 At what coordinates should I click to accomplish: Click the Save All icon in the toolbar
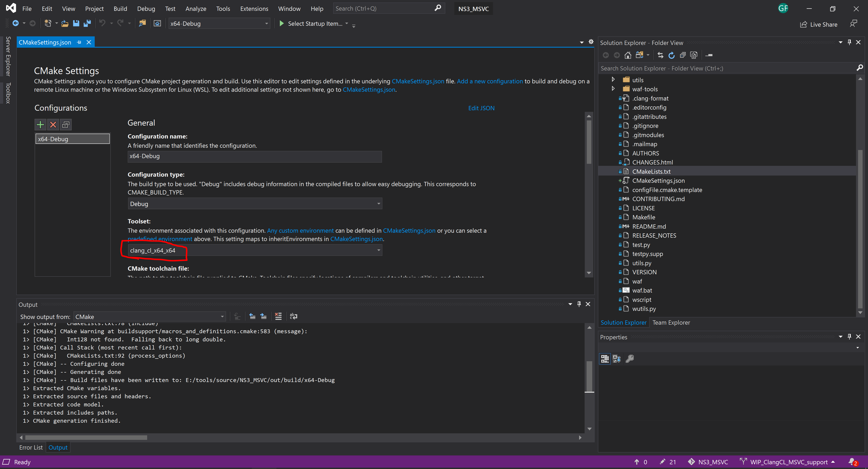point(87,23)
